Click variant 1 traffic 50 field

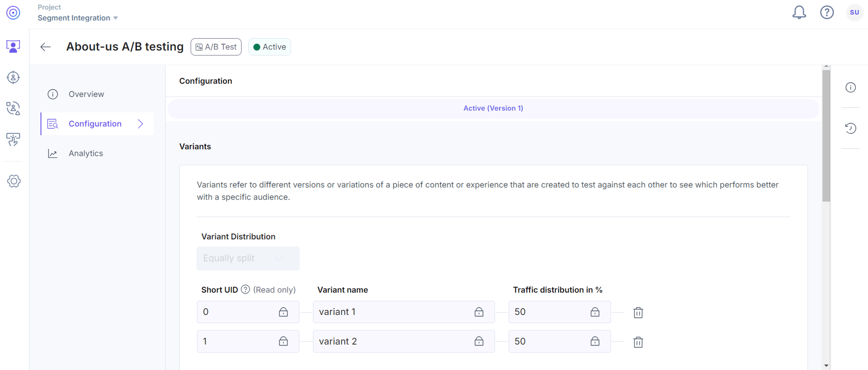tap(559, 312)
